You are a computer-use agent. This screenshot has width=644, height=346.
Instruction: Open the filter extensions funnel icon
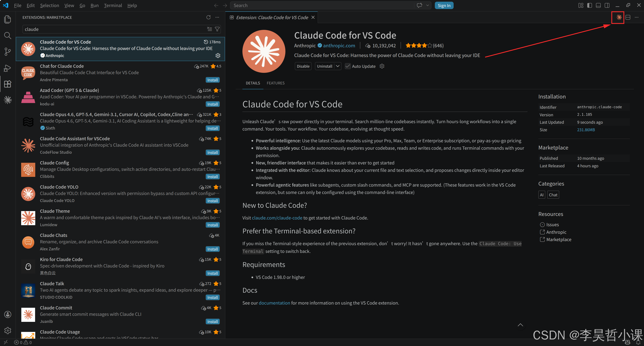[217, 29]
